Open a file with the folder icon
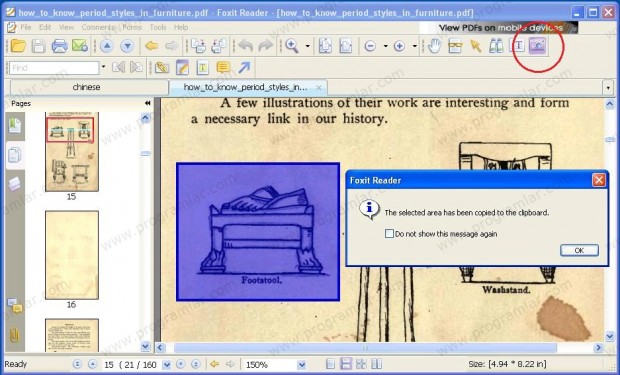The width and height of the screenshot is (620, 375). point(18,46)
